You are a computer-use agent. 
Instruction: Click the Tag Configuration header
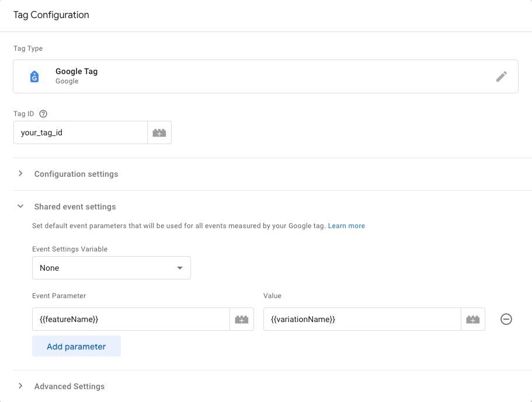tap(51, 15)
